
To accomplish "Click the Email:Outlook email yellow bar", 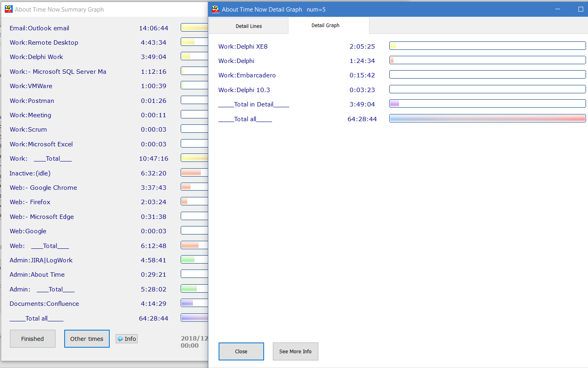I will coord(194,28).
